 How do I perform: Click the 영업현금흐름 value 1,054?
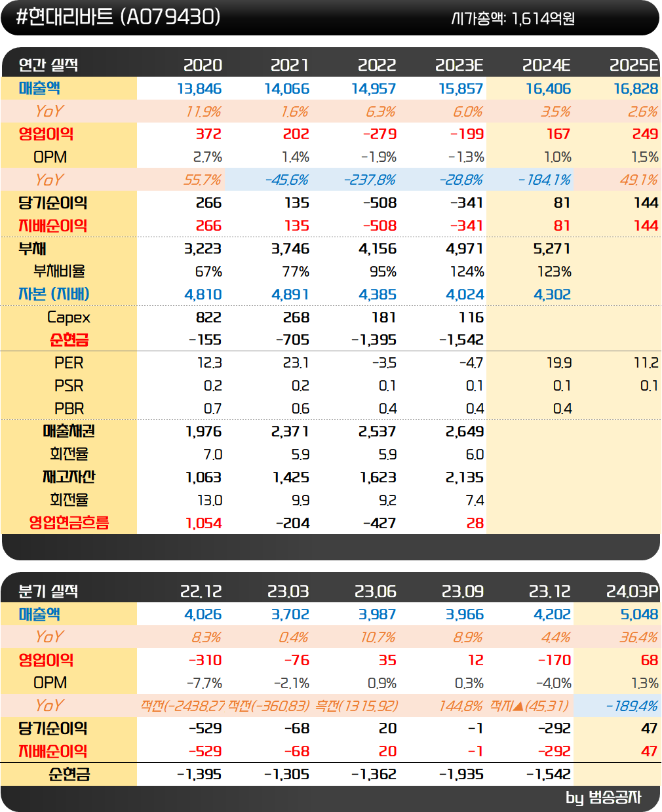[204, 523]
